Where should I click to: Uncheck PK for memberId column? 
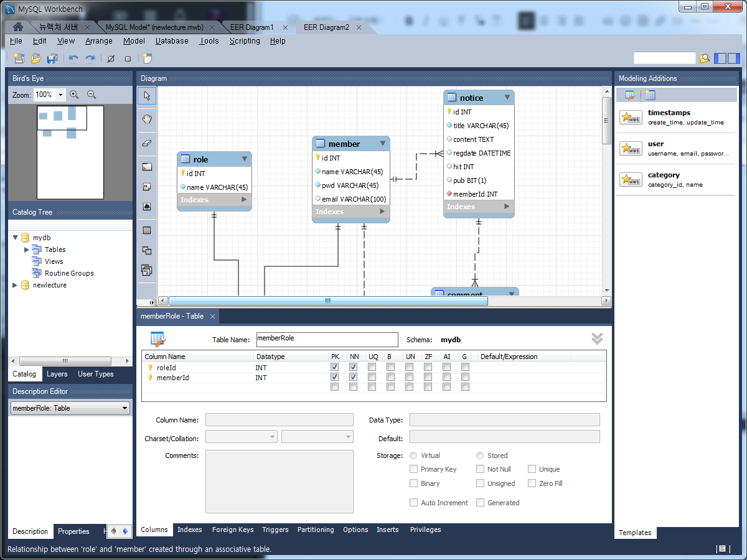[x=335, y=377]
